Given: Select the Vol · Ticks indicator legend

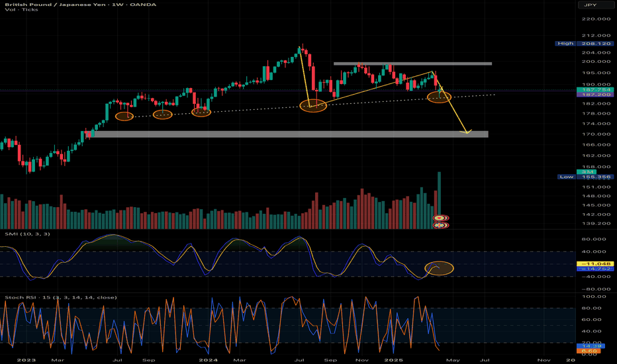Looking at the screenshot, I should pos(22,9).
